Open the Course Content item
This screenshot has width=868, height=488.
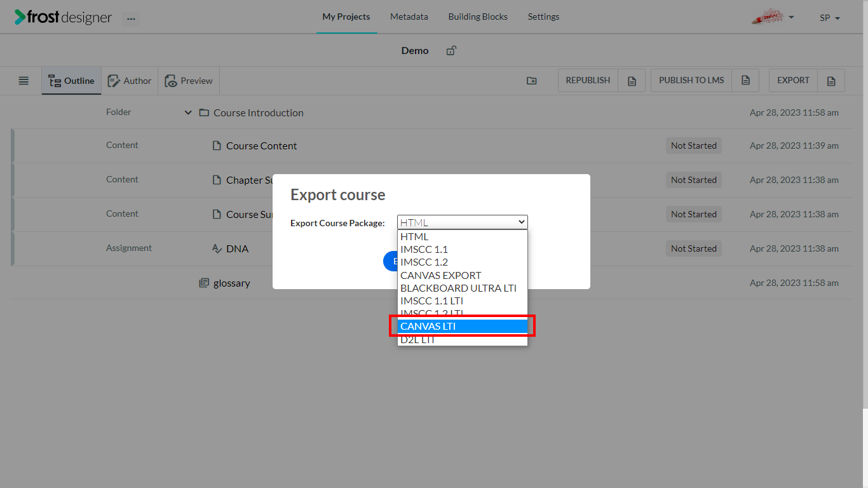[262, 146]
